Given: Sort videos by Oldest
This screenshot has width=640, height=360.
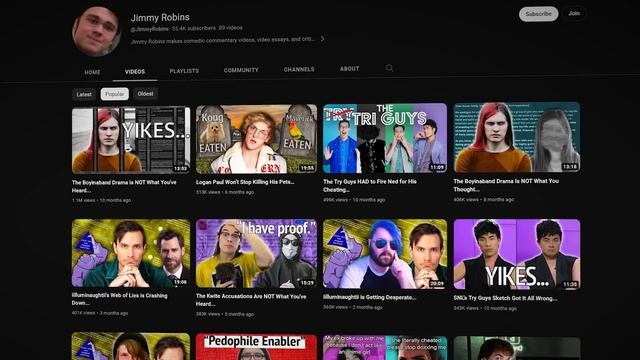Looking at the screenshot, I should click(145, 93).
